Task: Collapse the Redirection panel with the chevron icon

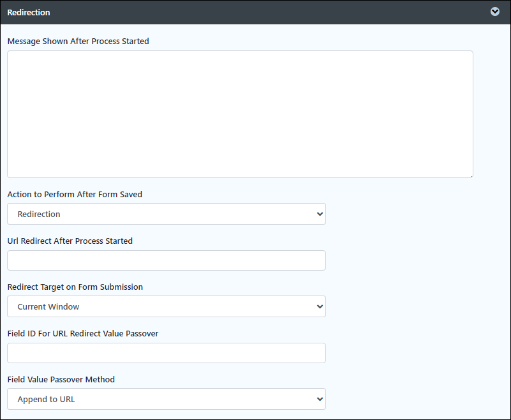Action: point(494,11)
